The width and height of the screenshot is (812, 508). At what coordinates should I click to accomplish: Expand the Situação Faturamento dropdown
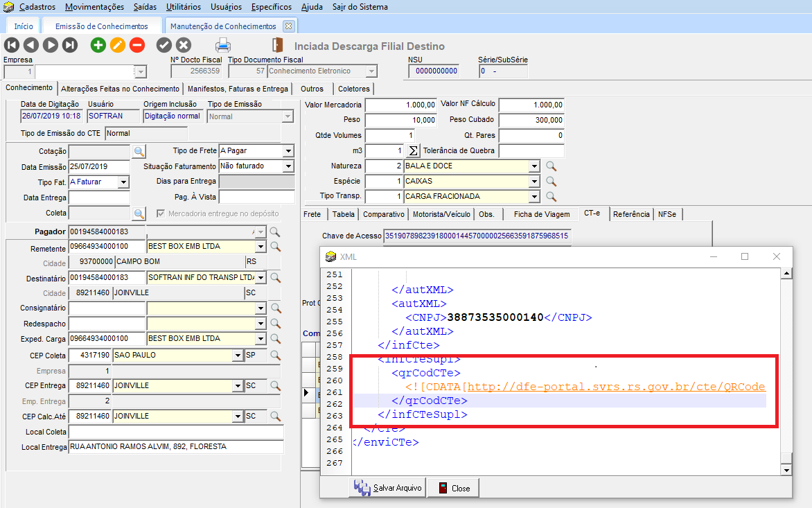[x=288, y=166]
